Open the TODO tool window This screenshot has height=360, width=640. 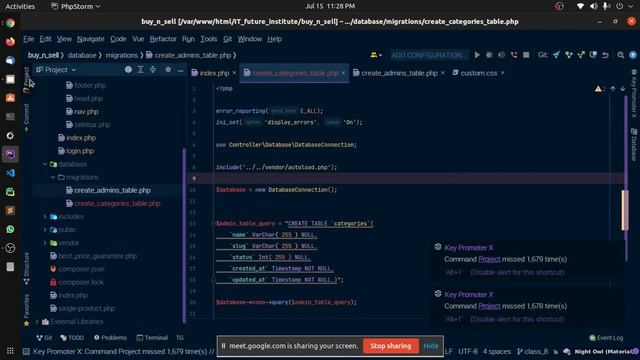[x=72, y=338]
